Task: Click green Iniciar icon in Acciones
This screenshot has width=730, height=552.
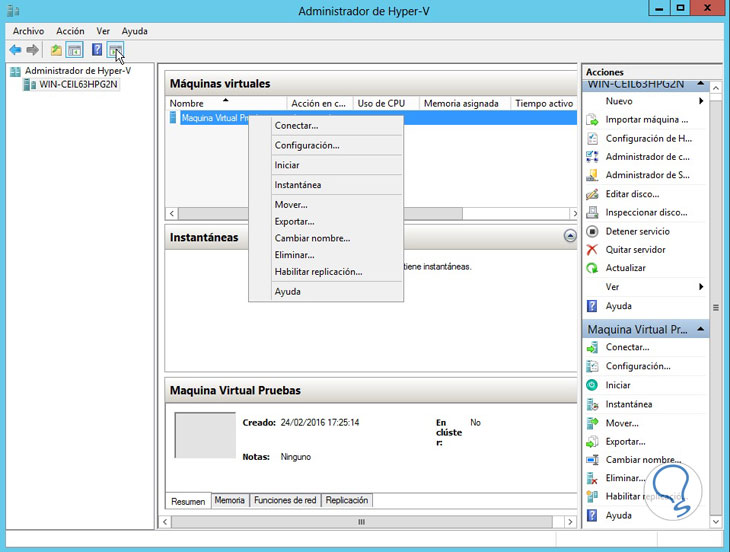Action: click(x=592, y=385)
